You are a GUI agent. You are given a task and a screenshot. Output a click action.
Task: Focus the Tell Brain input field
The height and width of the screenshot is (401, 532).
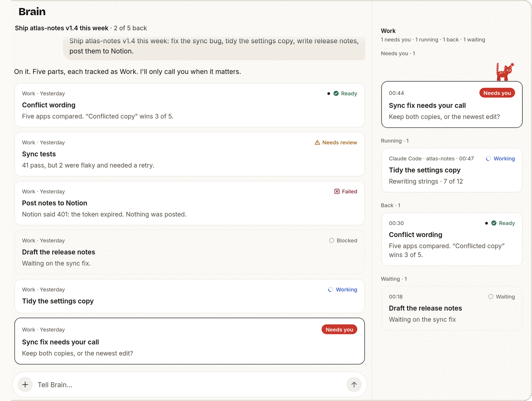click(x=189, y=385)
